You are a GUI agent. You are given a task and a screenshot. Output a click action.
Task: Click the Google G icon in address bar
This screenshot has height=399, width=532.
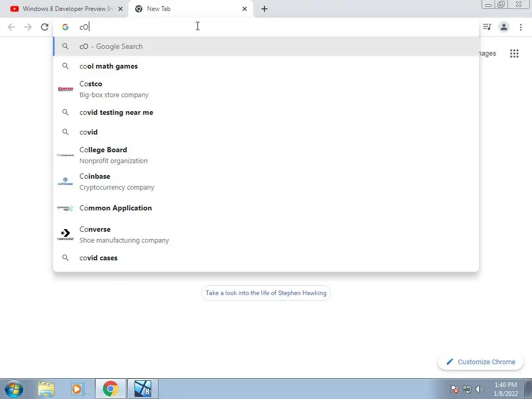coord(65,27)
